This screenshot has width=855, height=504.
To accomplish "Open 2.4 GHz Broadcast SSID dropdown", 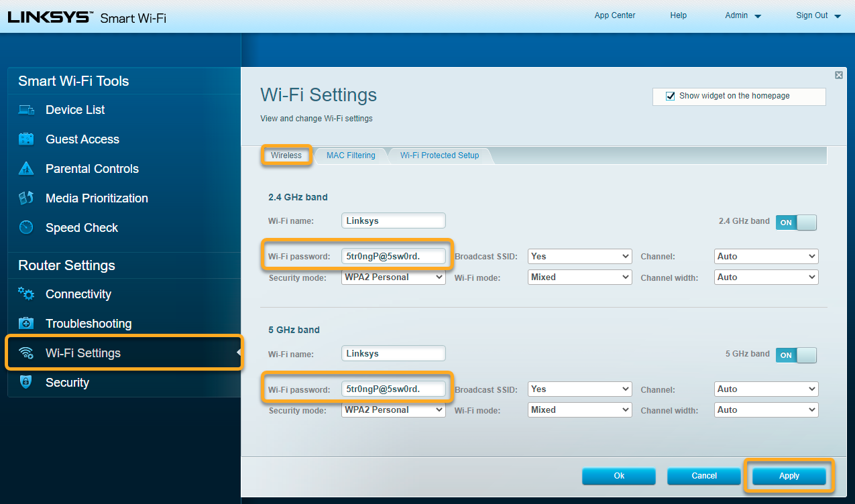I will (x=580, y=256).
